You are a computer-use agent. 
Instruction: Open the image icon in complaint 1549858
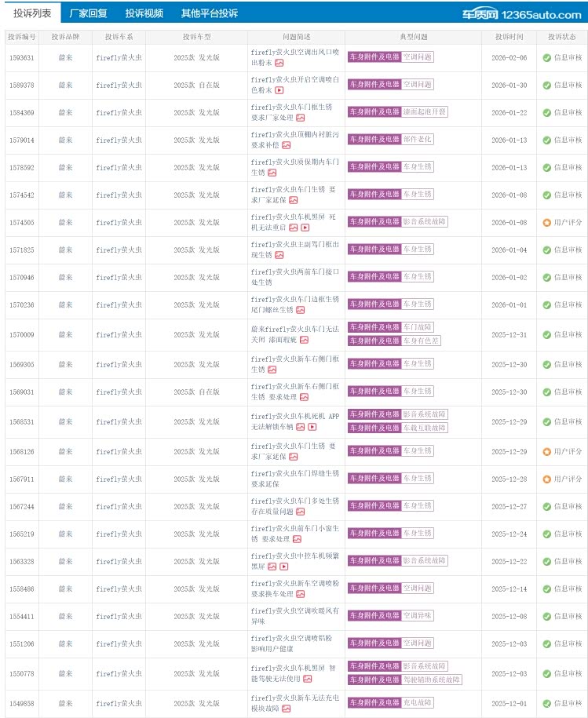[x=287, y=709]
